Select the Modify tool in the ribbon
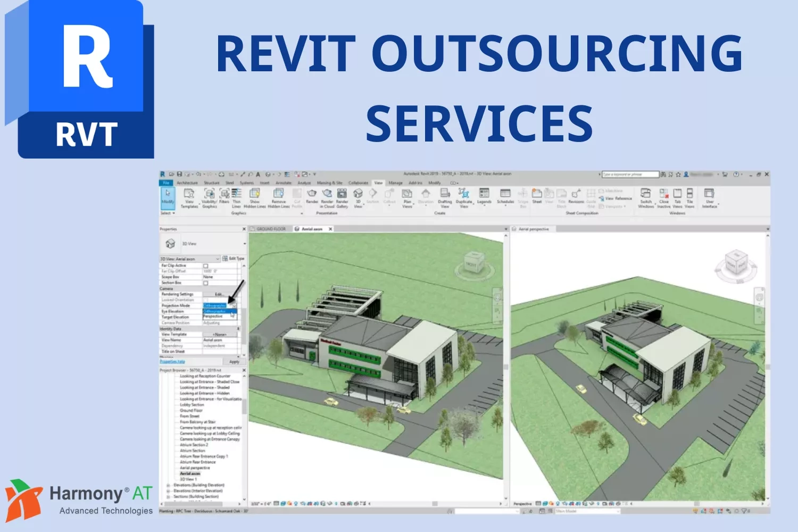798x532 pixels. 168,197
